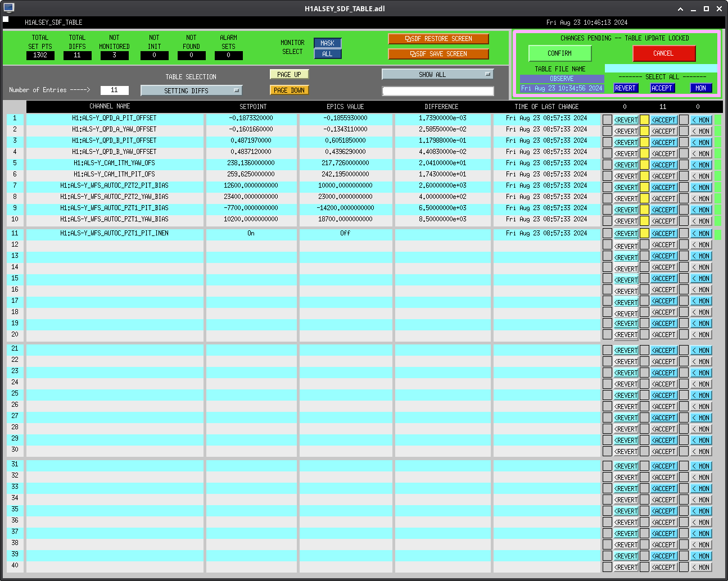Screen dimensions: 728x581
Task: Accept row 7 WFS_AUTOC_PZT2_PIT_BIAS
Action: [x=664, y=187]
